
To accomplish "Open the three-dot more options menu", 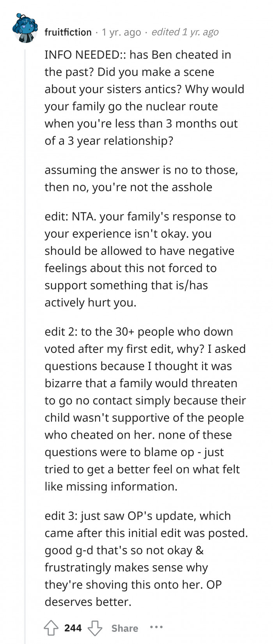I will tap(156, 628).
